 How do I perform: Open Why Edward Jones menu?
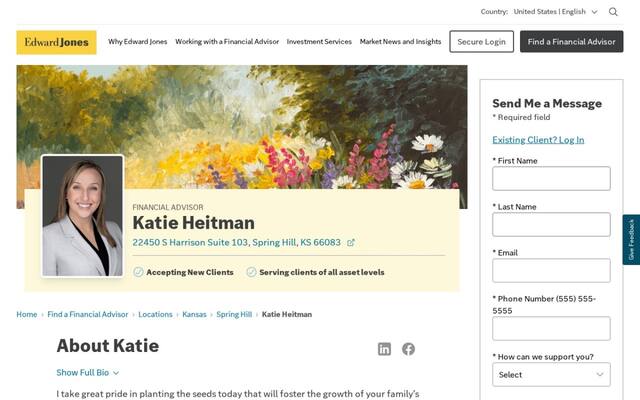click(x=138, y=42)
